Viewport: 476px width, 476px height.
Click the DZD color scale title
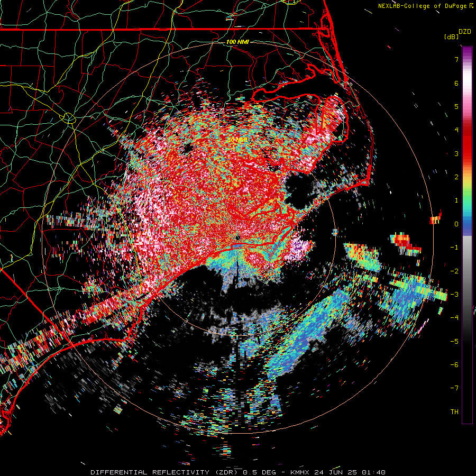(465, 32)
